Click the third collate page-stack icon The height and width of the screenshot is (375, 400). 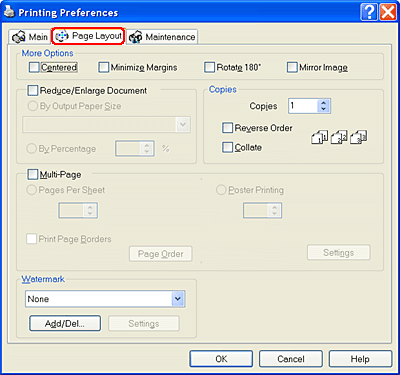coord(358,137)
